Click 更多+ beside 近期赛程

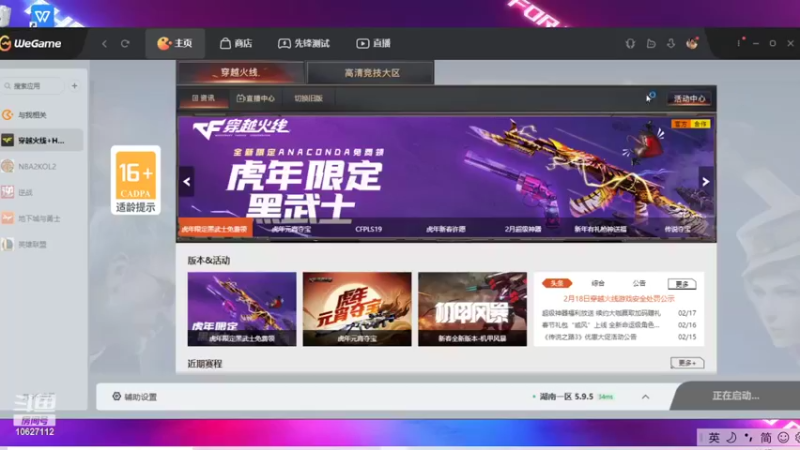coord(687,363)
